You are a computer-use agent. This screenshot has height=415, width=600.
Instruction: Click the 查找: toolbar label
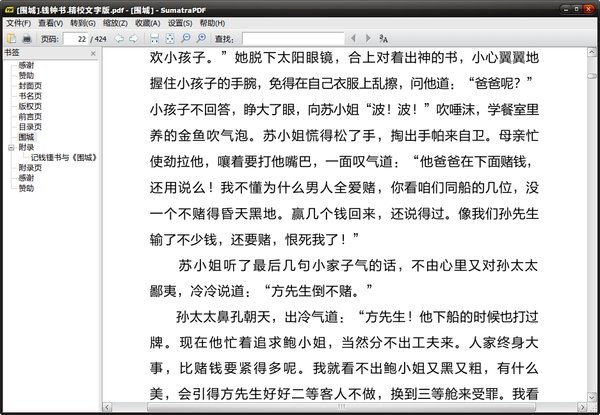tap(224, 39)
